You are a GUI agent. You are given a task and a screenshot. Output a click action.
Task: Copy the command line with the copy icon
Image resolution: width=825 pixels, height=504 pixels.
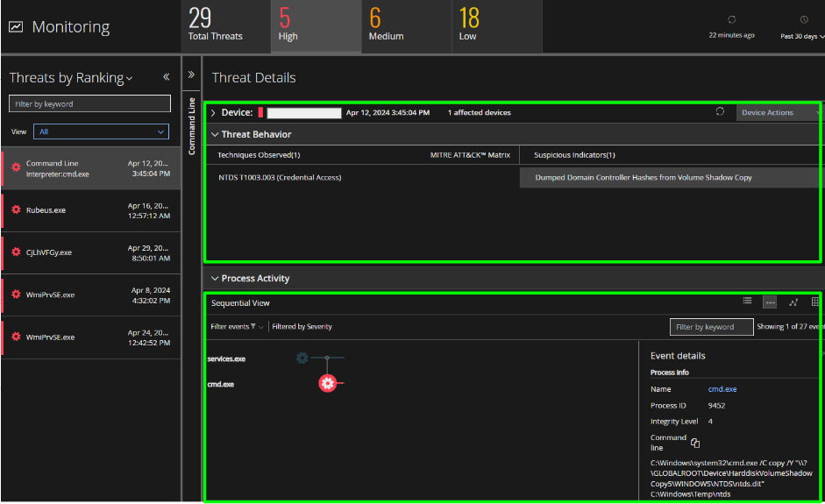[695, 444]
